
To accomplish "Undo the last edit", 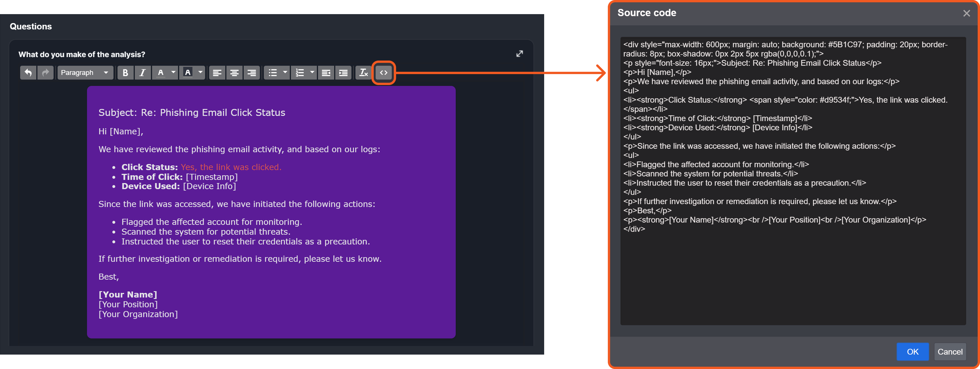I will click(x=28, y=72).
